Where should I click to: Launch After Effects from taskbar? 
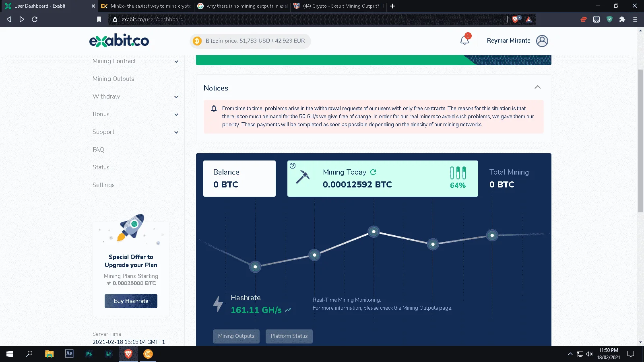point(69,354)
